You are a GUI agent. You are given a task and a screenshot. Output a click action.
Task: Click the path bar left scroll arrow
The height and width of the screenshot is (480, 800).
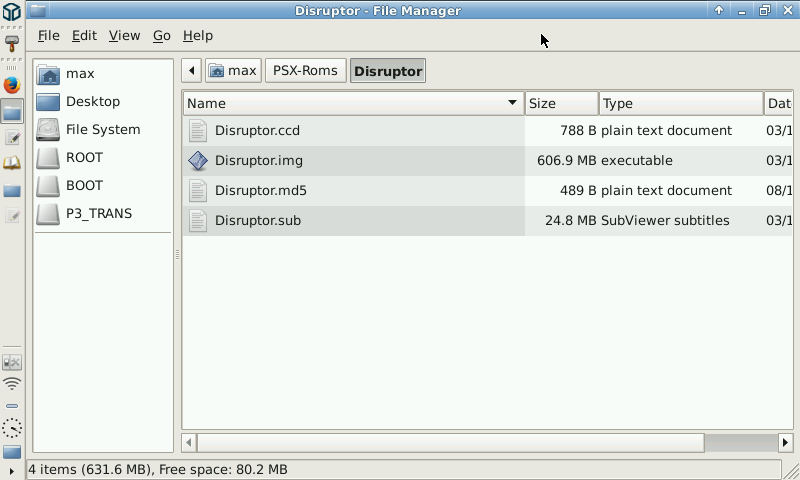point(191,70)
